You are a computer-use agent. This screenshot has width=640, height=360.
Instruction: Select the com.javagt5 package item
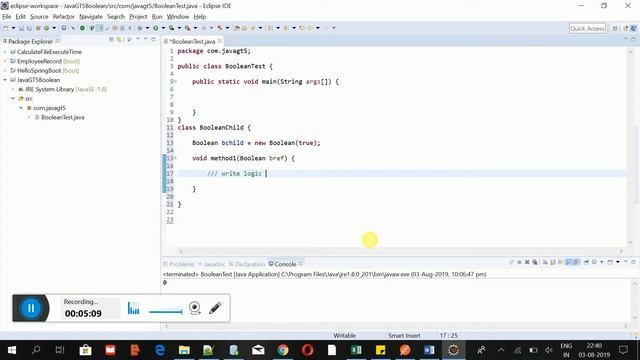[x=49, y=108]
